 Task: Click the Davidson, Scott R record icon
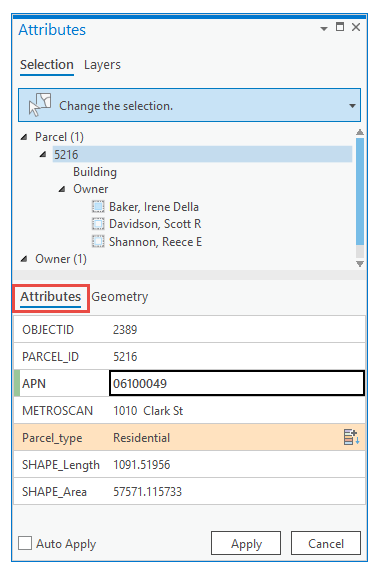pos(98,224)
